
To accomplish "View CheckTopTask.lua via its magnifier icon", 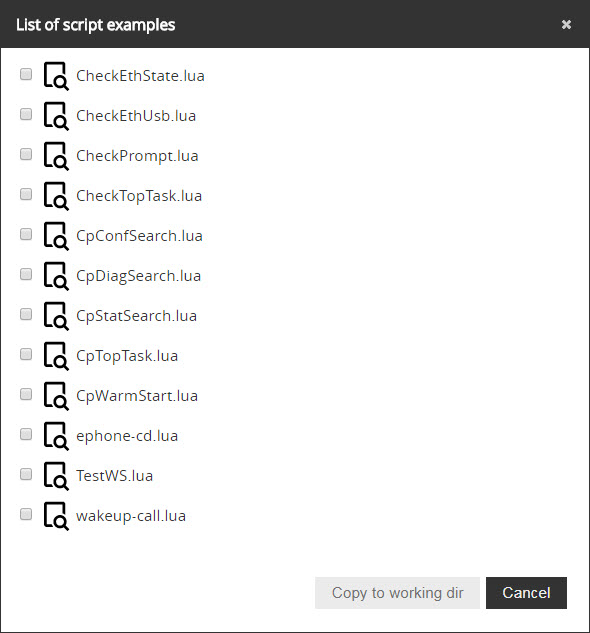I will (x=56, y=196).
